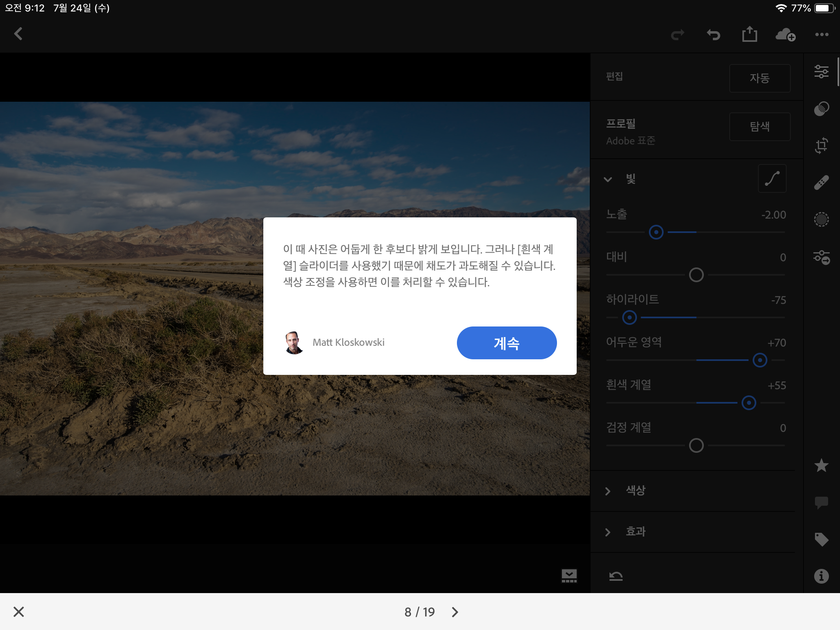Expand the 효과 (Effects) section
This screenshot has width=840, height=630.
608,532
